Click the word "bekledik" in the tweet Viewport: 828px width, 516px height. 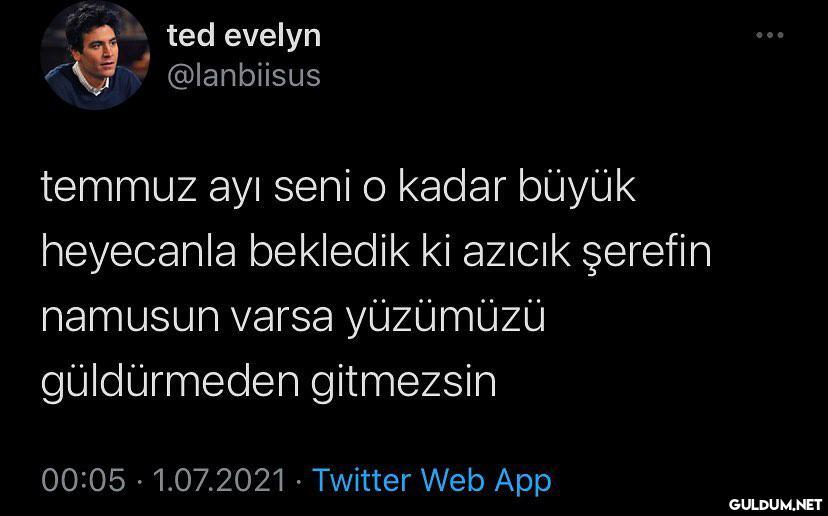[329, 254]
